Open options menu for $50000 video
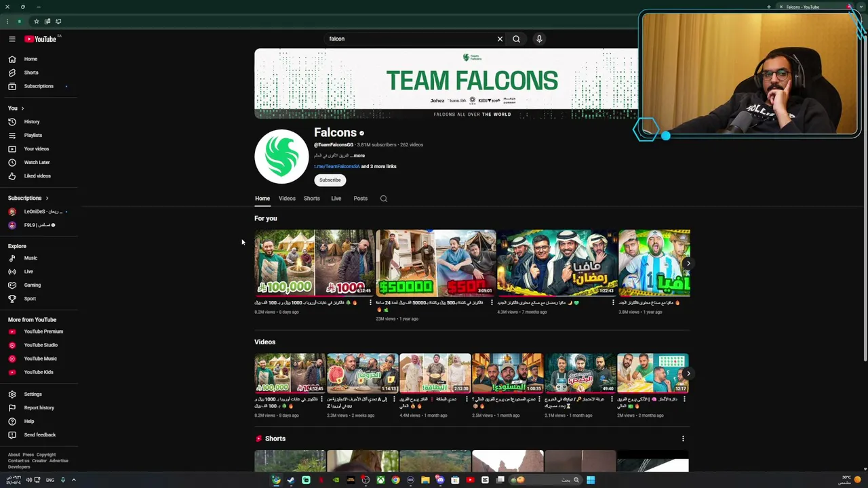868x488 pixels. (x=492, y=302)
